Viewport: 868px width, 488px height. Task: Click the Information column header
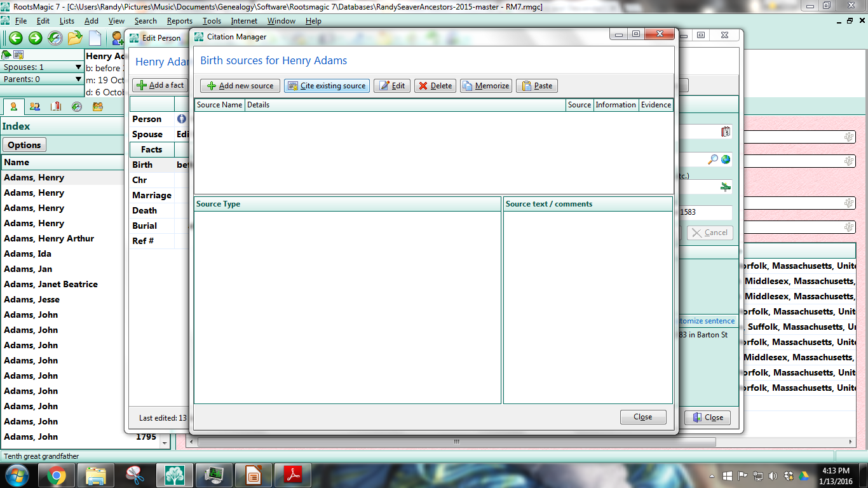tap(616, 105)
